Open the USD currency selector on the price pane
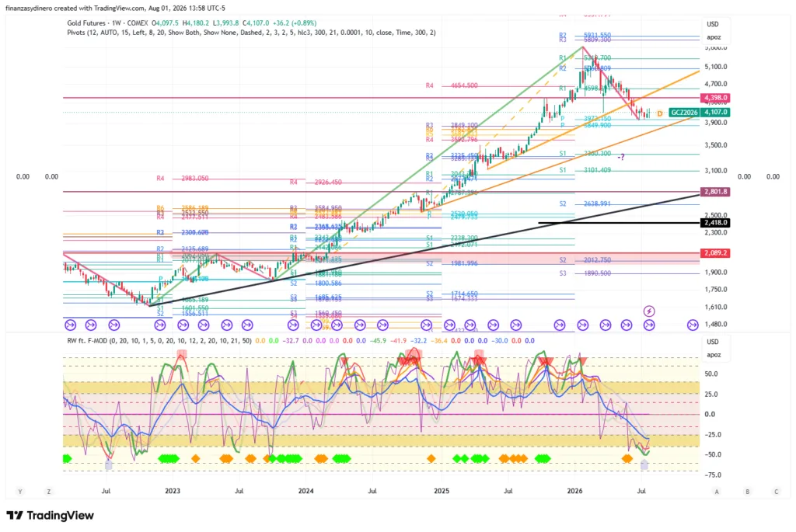This screenshot has width=796, height=532. point(713,24)
